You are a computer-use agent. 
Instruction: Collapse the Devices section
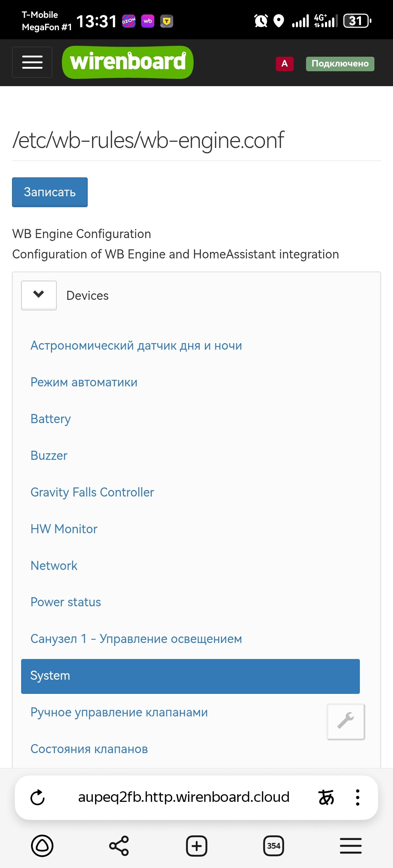39,295
